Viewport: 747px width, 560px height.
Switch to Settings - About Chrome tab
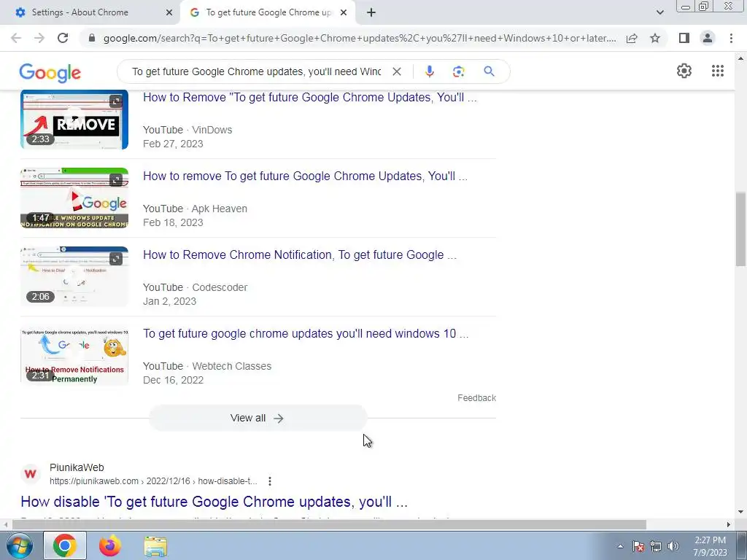(90, 13)
